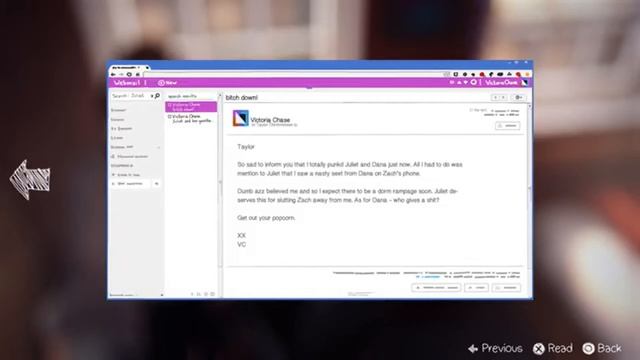The image size is (640, 360).
Task: Click the rightmost button at message bottom
Action: coord(506,288)
